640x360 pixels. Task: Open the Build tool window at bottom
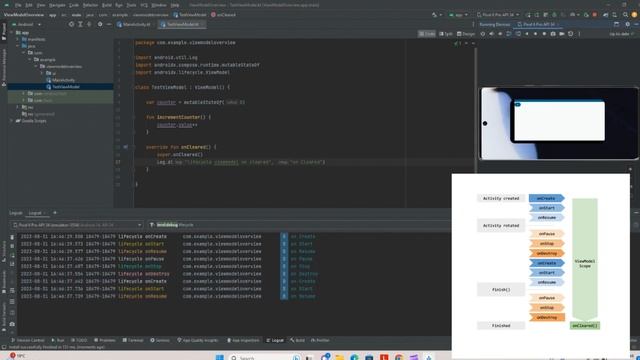(x=298, y=340)
